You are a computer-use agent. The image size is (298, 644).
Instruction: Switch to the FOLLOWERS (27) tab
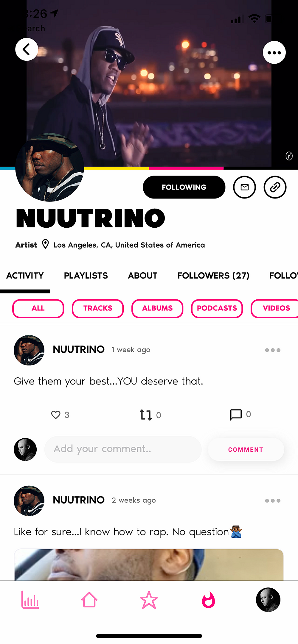click(x=213, y=276)
